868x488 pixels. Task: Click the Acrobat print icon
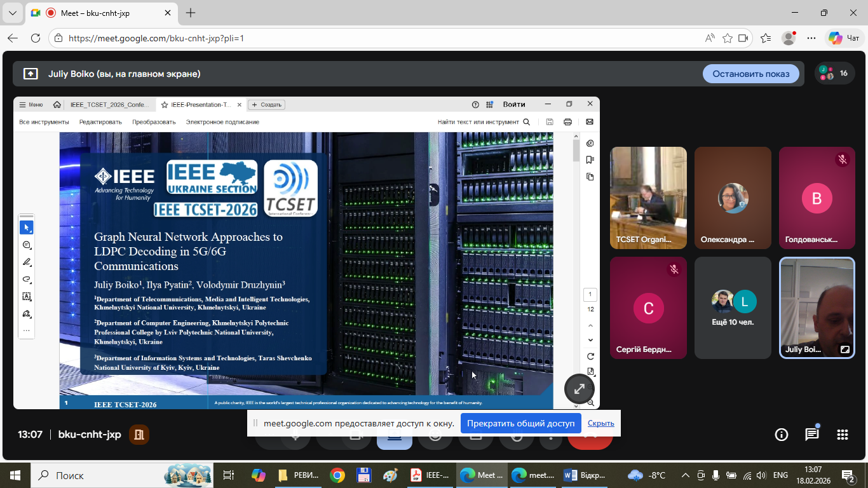(567, 122)
